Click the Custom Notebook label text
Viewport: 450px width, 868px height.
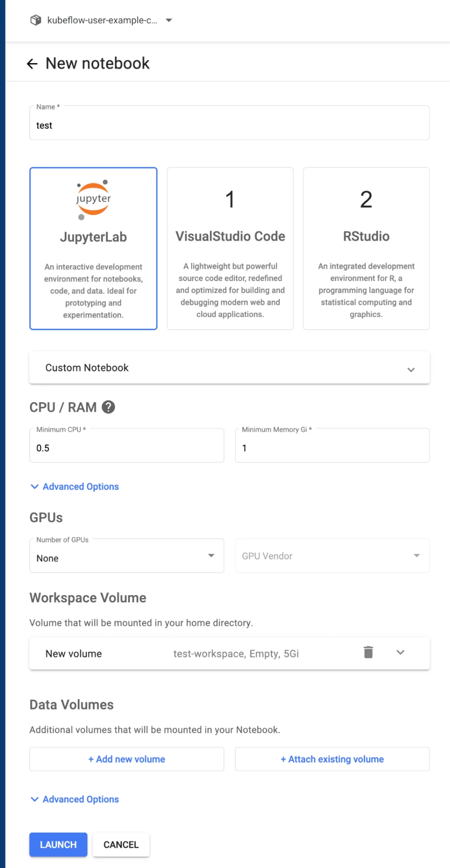tap(87, 368)
